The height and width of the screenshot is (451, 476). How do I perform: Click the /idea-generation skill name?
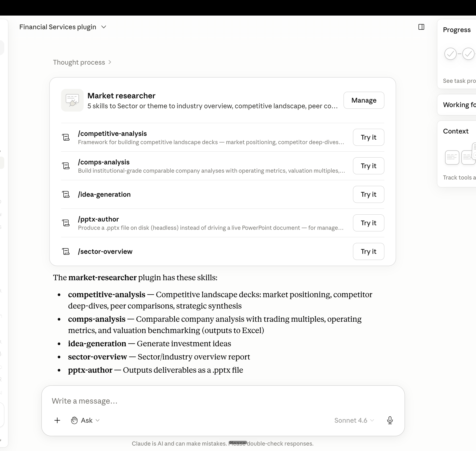pyautogui.click(x=104, y=194)
